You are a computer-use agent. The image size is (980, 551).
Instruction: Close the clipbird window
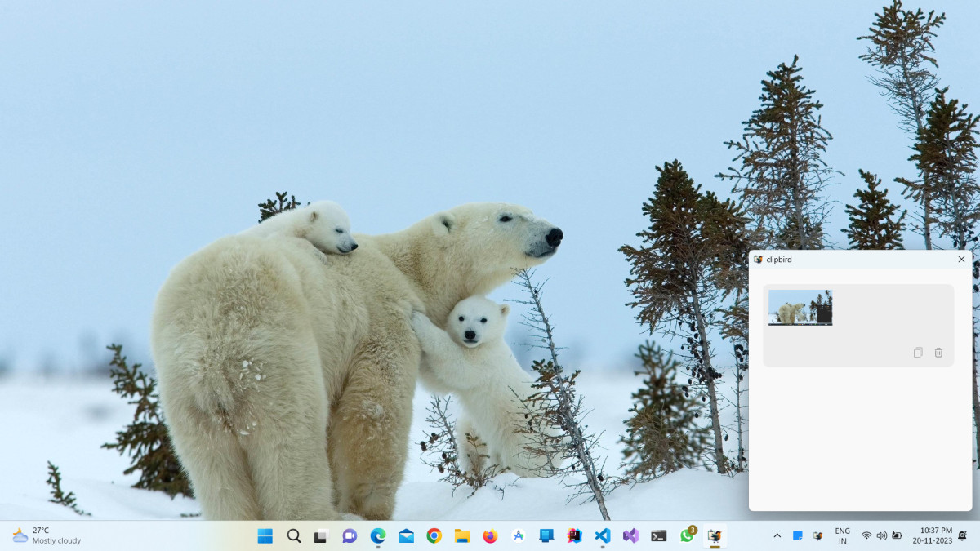(961, 260)
